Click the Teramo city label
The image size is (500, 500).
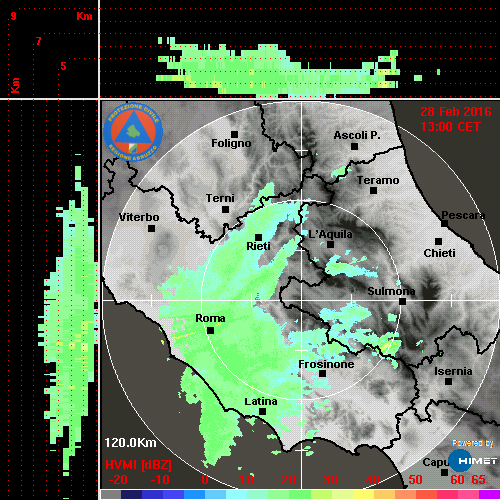[x=378, y=180]
